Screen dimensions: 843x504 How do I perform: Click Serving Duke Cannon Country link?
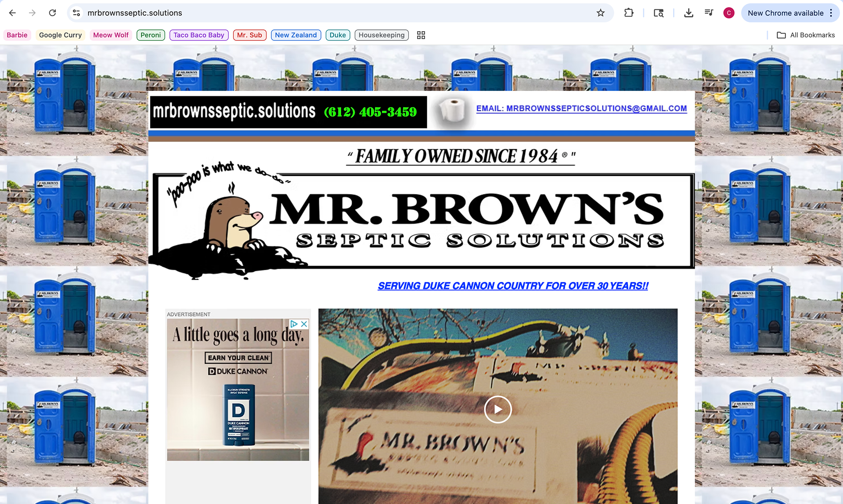tap(513, 286)
